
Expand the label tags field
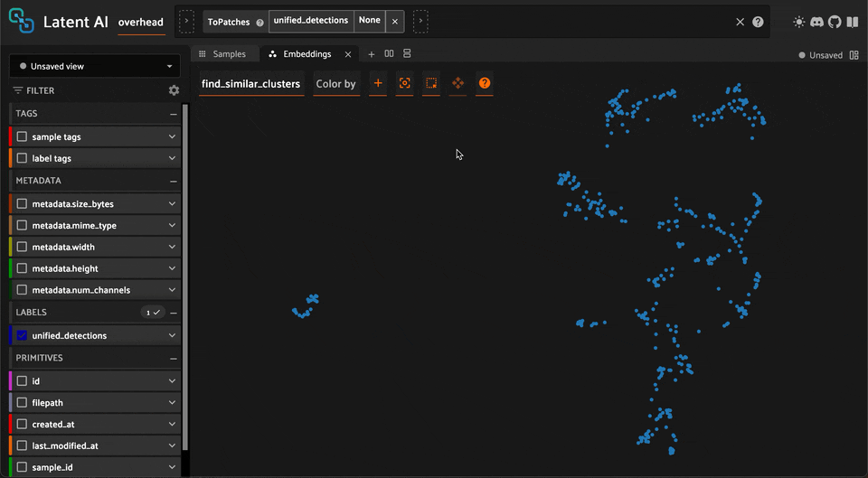pos(172,159)
